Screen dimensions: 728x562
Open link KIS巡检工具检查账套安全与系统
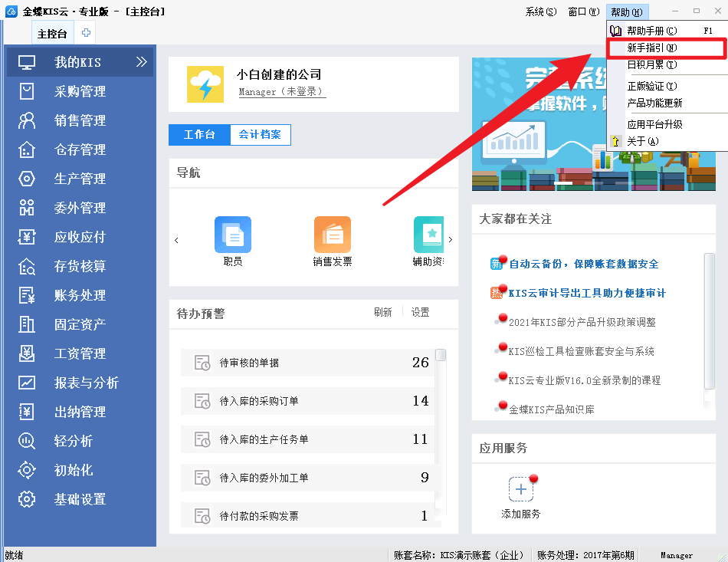click(x=582, y=351)
